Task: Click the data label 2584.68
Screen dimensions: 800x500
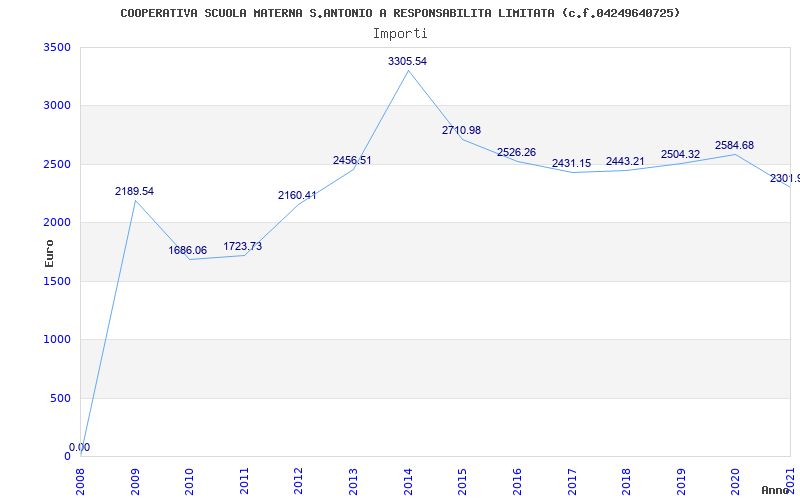Action: 734,145
